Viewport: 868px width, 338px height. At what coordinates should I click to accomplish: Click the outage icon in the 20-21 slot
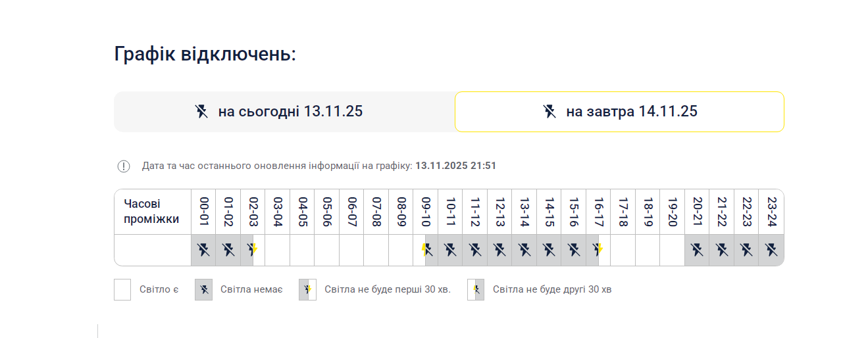point(697,250)
